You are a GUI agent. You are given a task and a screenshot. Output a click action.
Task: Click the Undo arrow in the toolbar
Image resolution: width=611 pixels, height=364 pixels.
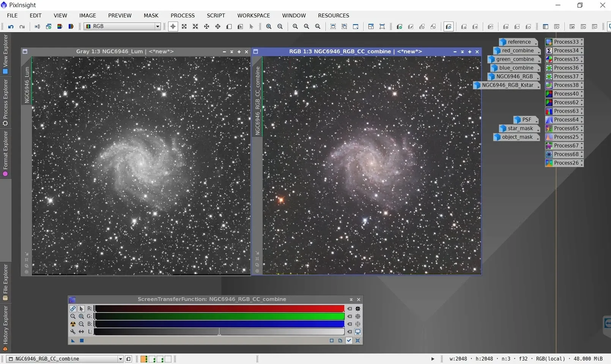pos(11,27)
